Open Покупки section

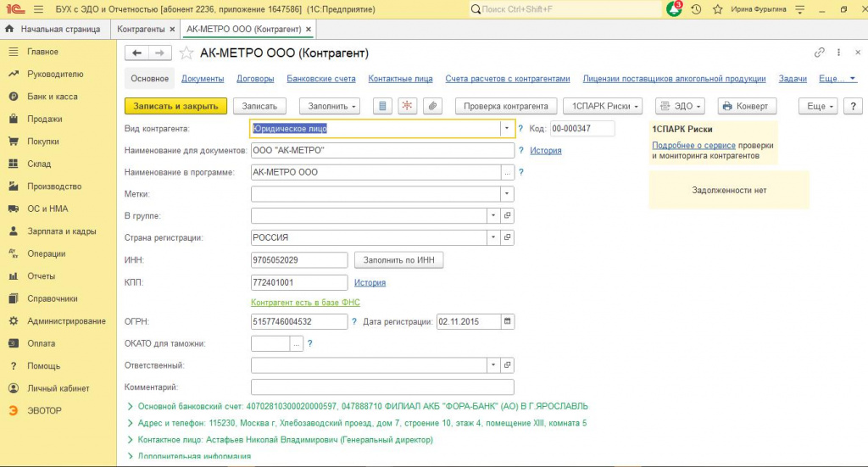click(x=42, y=142)
